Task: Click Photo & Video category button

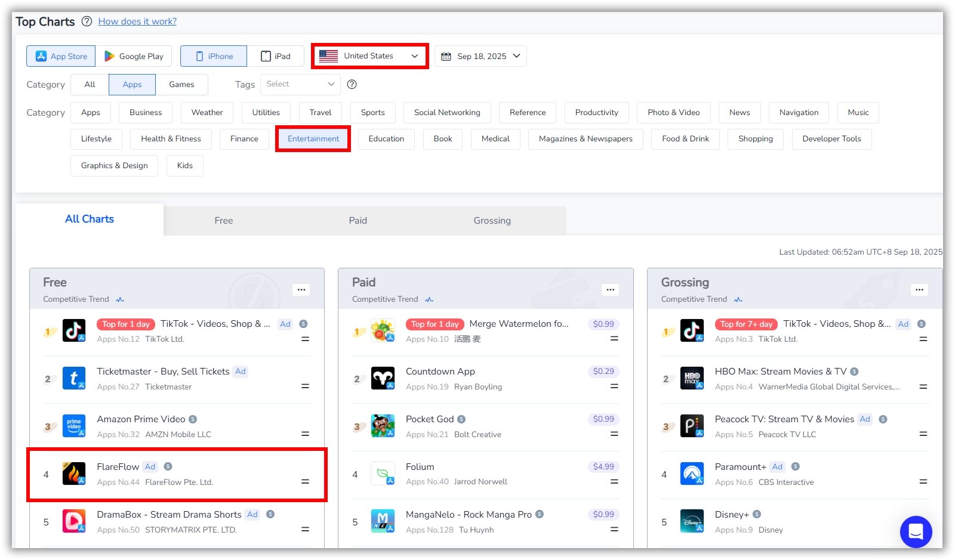Action: pos(674,113)
